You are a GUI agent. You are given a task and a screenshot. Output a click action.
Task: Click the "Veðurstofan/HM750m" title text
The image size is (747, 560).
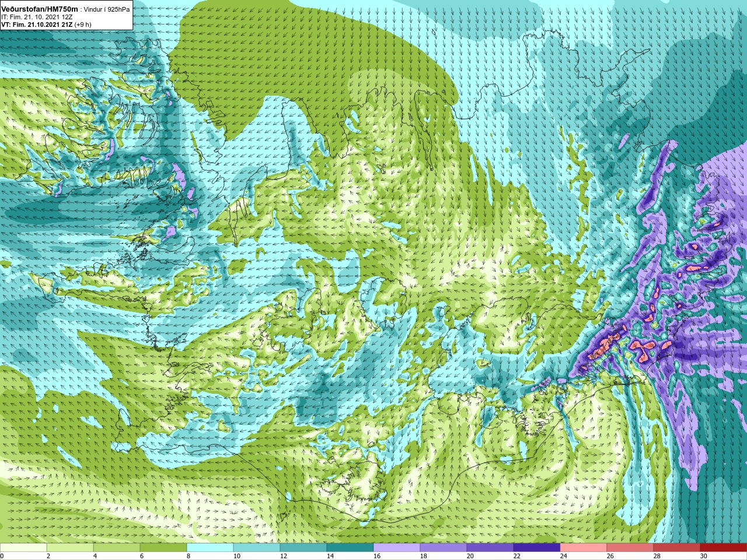coord(39,9)
